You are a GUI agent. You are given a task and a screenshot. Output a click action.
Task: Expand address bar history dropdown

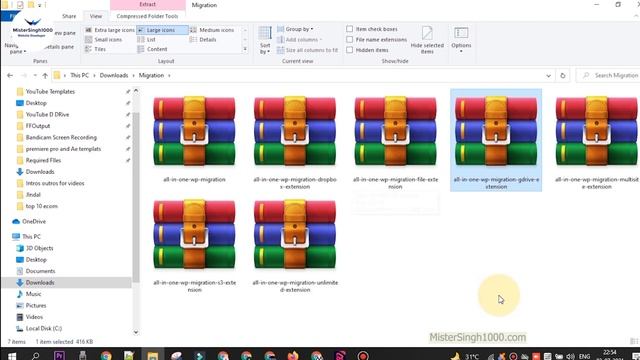tap(548, 76)
